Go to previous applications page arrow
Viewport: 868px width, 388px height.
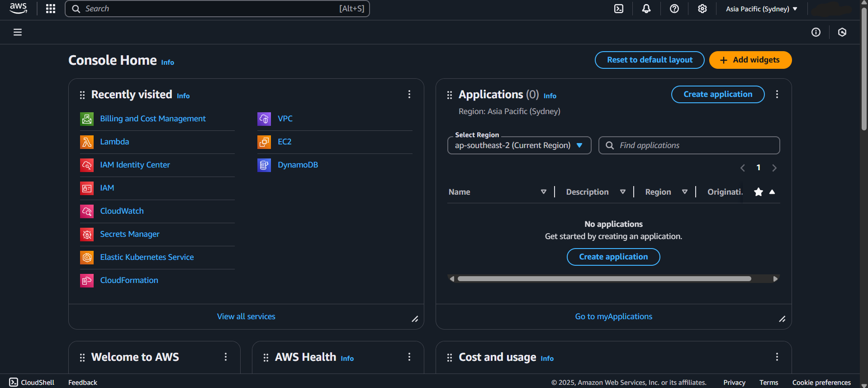(x=743, y=168)
